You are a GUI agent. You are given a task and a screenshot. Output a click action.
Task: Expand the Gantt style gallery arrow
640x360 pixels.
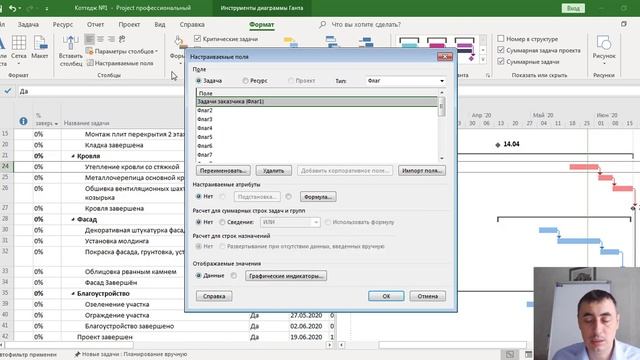[x=483, y=60]
